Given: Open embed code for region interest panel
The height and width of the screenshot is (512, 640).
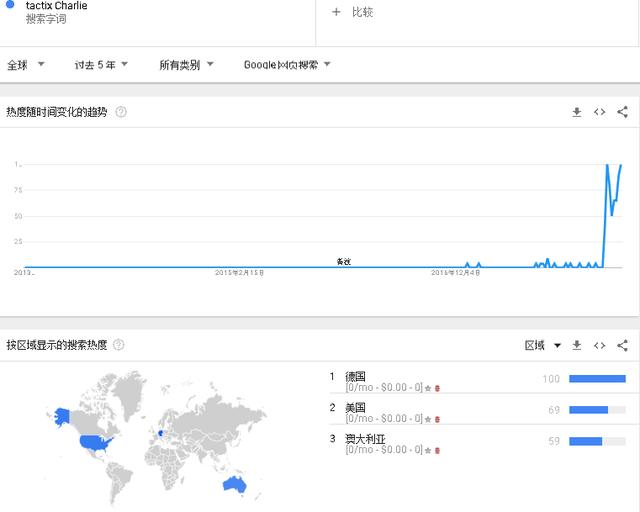Looking at the screenshot, I should [600, 345].
